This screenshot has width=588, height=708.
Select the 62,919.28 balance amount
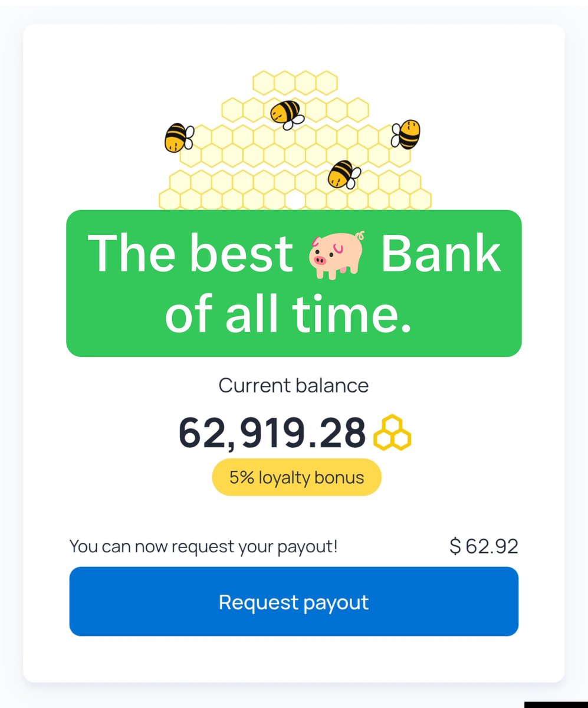(x=272, y=433)
